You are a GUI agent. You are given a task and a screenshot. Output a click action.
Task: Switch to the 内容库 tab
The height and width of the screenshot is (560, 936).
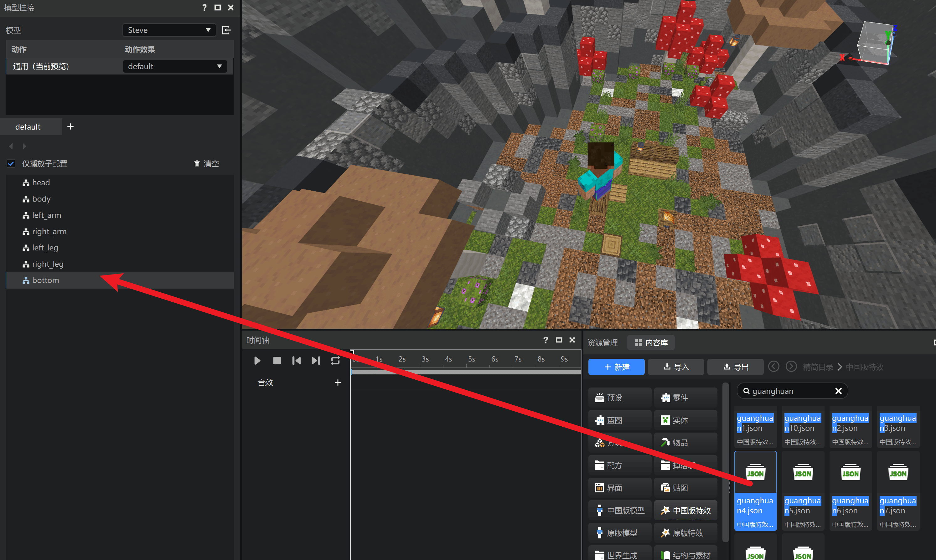[651, 343]
